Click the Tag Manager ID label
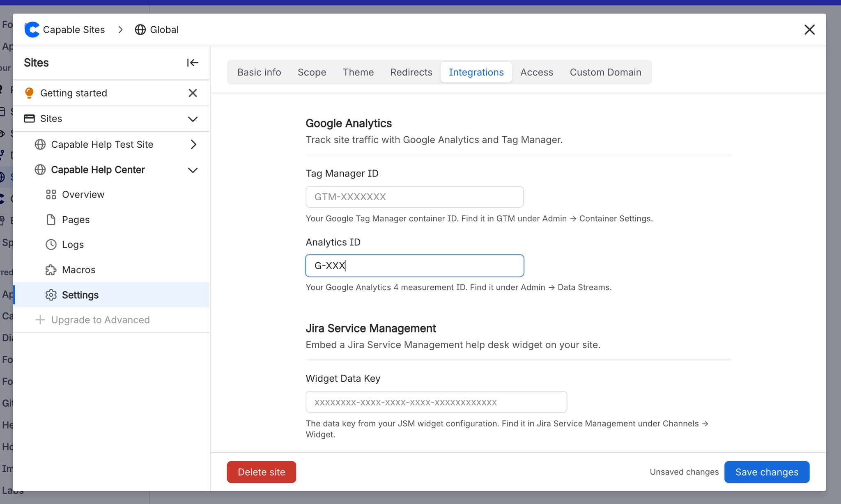841x504 pixels. pyautogui.click(x=342, y=173)
